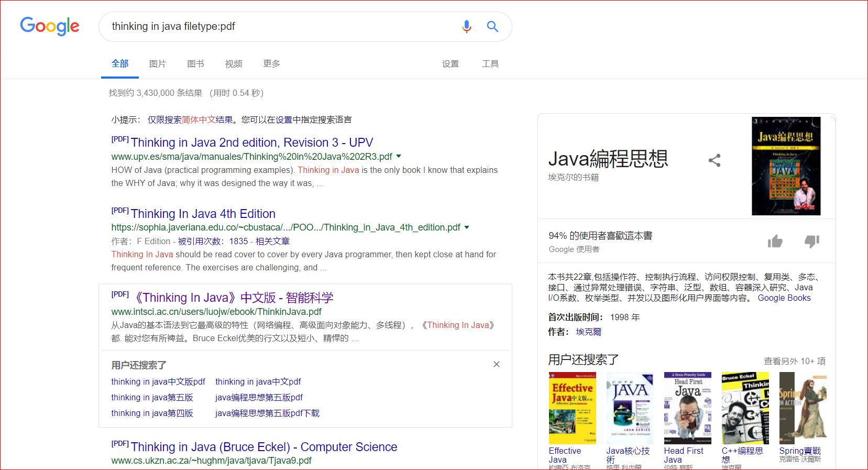This screenshot has width=868, height=470.
Task: Switch to the 图片 tab
Action: 158,64
